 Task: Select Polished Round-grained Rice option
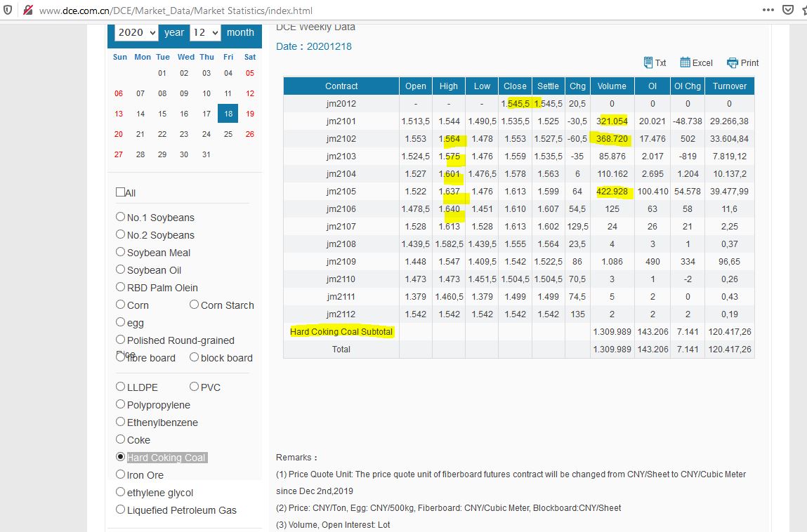click(120, 339)
